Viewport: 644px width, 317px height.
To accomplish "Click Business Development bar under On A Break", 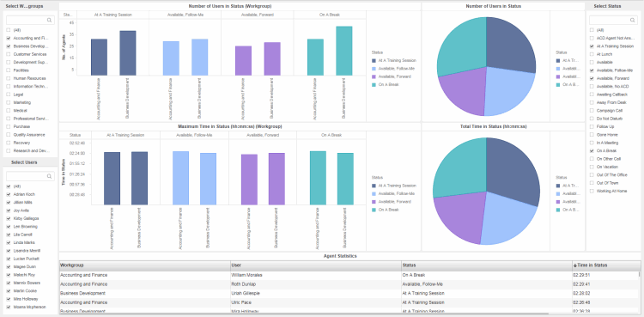I will click(344, 51).
